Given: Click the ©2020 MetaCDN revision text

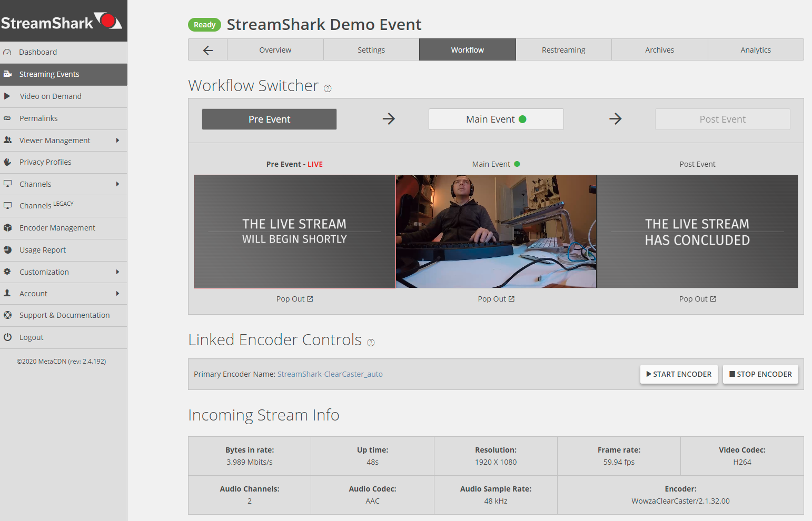Looking at the screenshot, I should coord(62,362).
